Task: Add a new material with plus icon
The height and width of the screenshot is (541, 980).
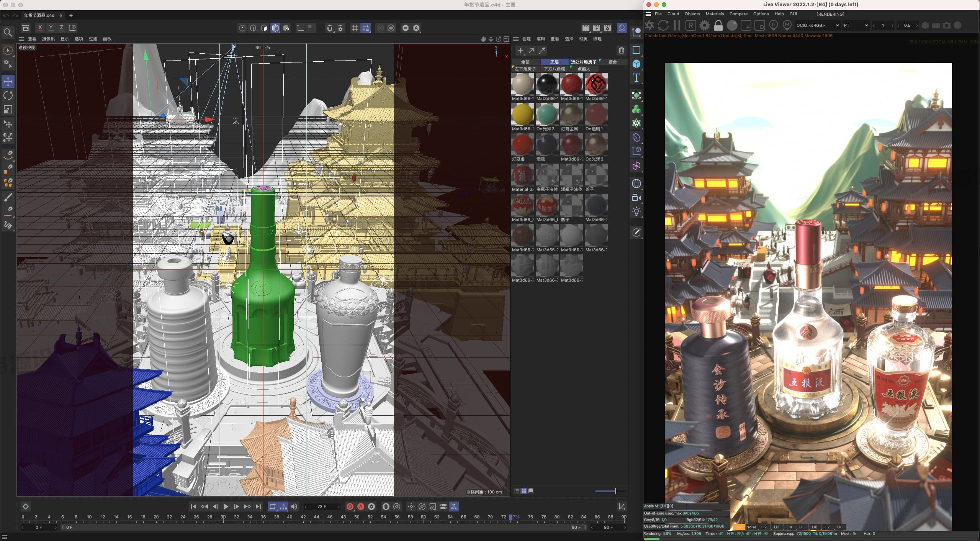Action: coord(520,51)
